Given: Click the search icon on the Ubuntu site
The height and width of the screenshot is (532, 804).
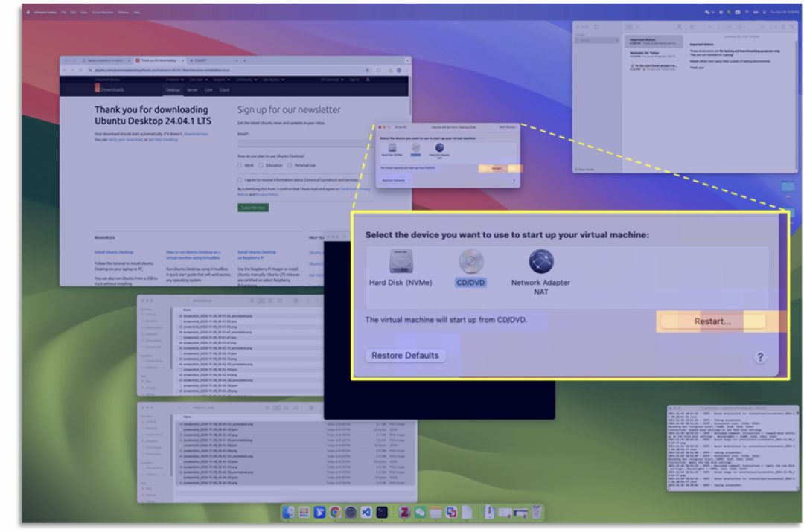Looking at the screenshot, I should pyautogui.click(x=368, y=80).
